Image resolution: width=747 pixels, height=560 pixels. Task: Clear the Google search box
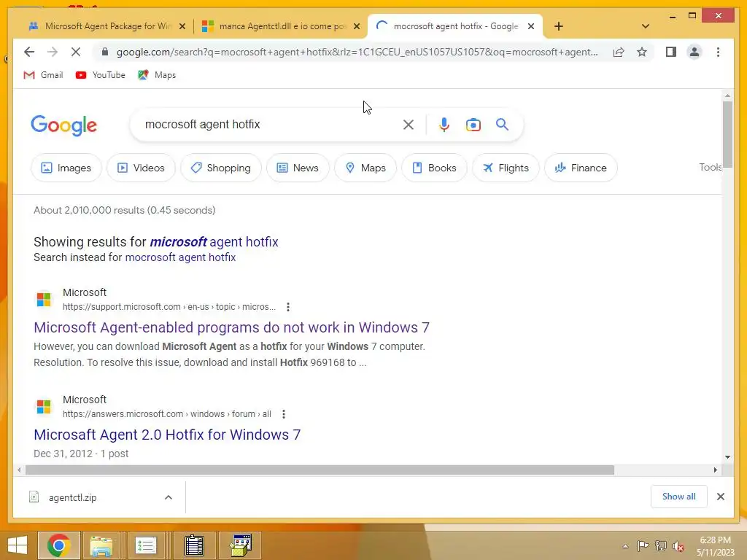click(x=409, y=125)
